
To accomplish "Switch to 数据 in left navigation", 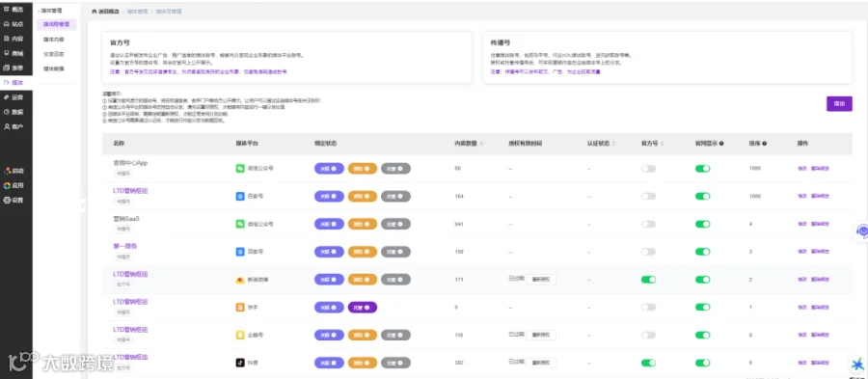I will (16, 112).
